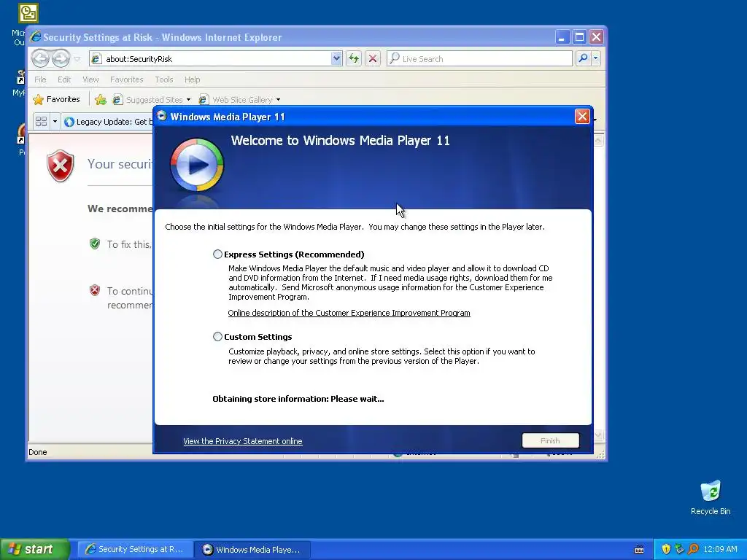
Task: Click the green shield icon beside To fix this
Action: (95, 244)
